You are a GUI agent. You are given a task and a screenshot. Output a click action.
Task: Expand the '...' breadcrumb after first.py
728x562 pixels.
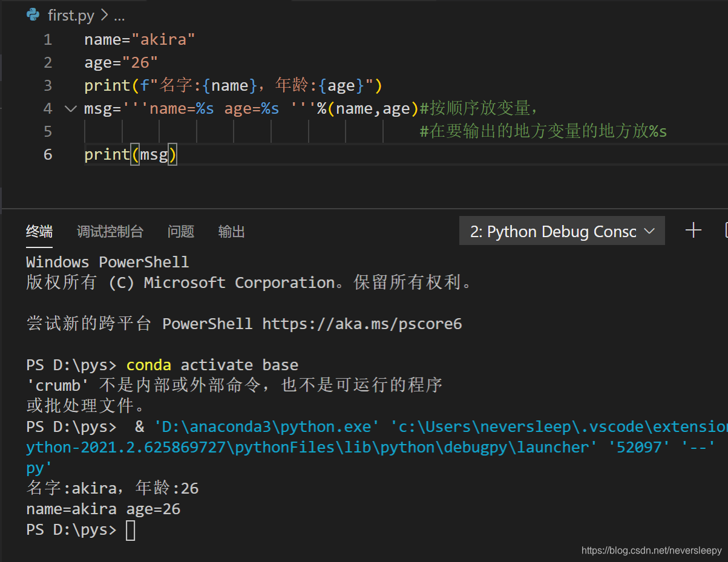[119, 16]
